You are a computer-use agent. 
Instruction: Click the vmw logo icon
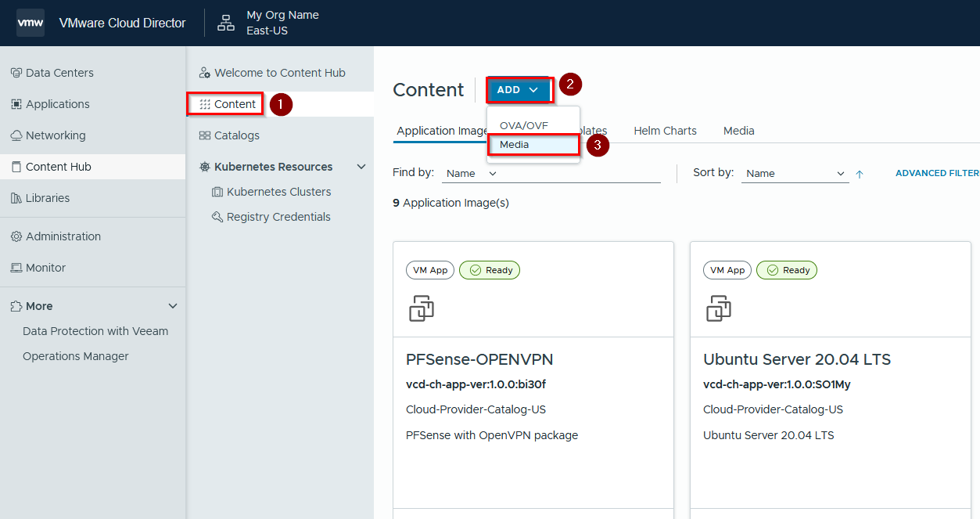(x=31, y=23)
